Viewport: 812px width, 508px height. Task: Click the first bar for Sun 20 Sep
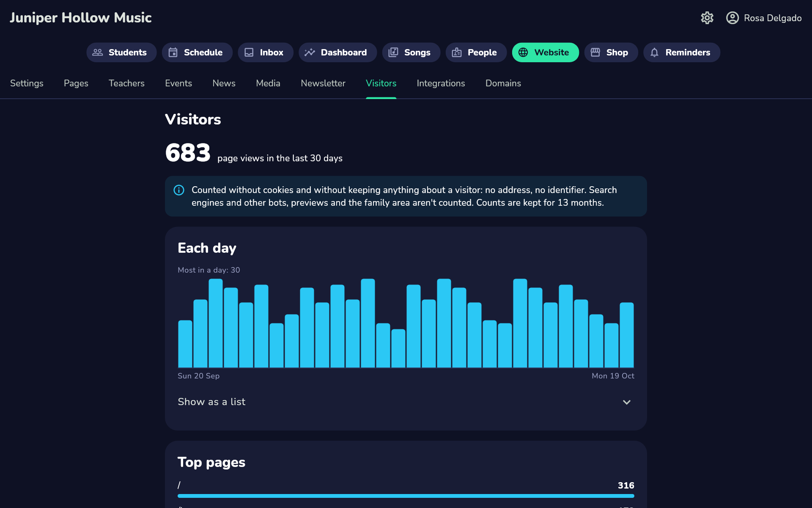click(x=185, y=344)
